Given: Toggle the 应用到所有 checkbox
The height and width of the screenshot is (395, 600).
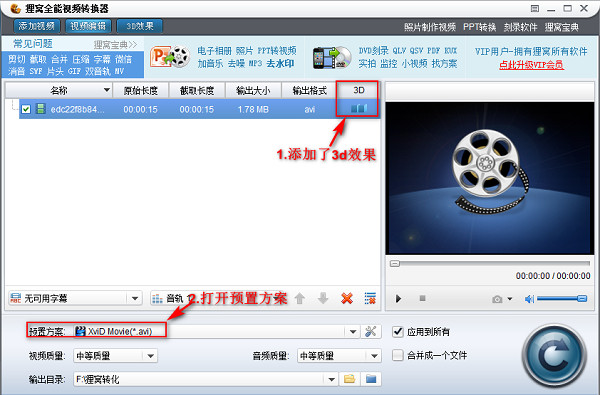Looking at the screenshot, I should (398, 331).
